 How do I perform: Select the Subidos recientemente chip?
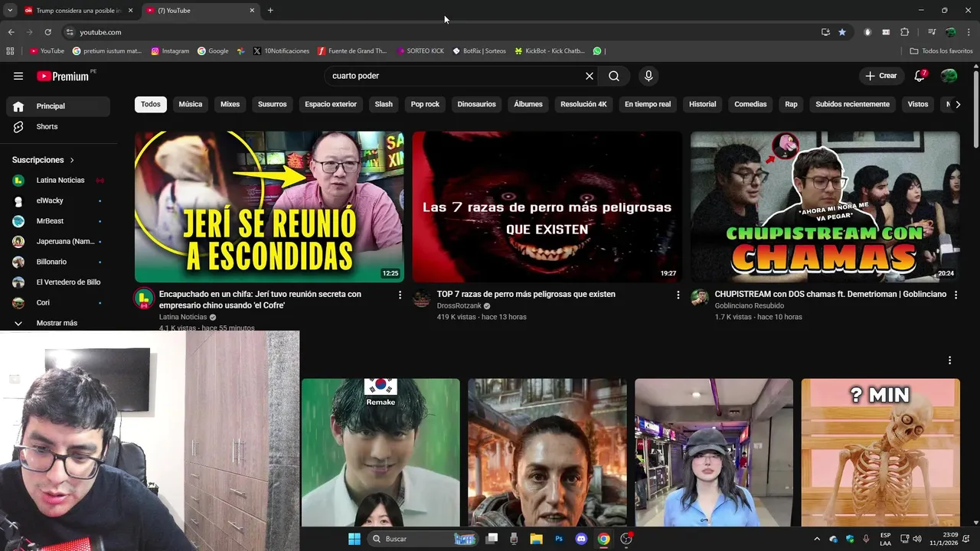click(853, 104)
